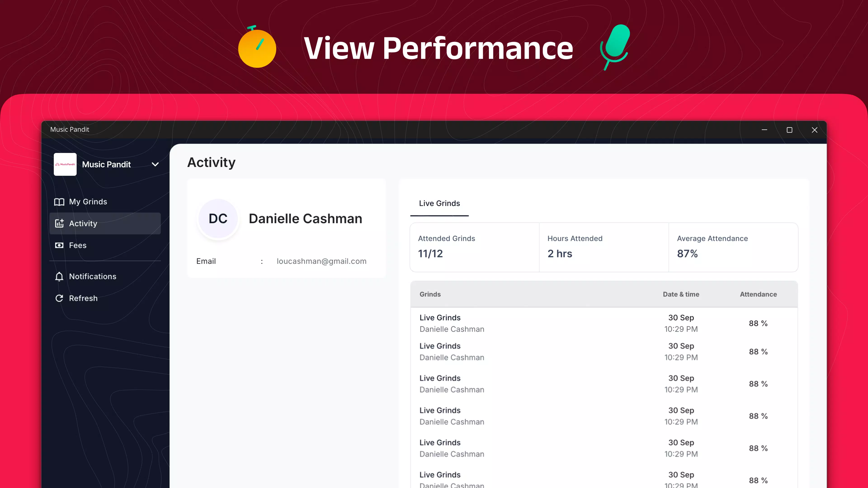Click the email loucashman@gmail.com
Image resolution: width=868 pixels, height=488 pixels.
click(321, 261)
